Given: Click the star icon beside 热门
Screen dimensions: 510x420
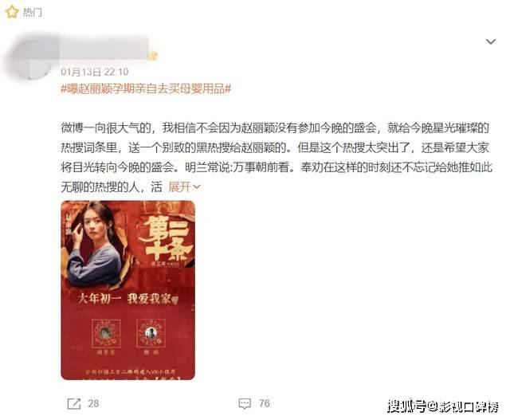Looking at the screenshot, I should pos(12,12).
